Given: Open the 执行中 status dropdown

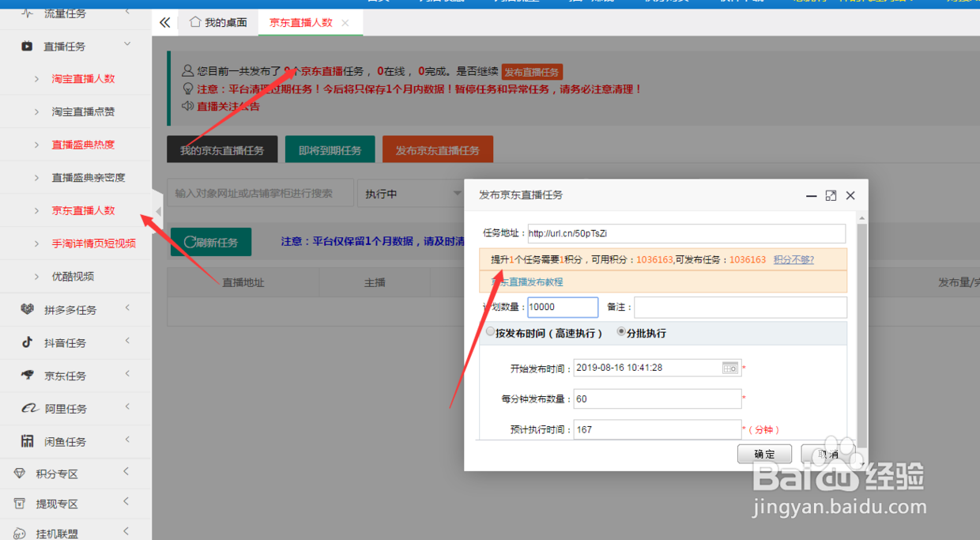Looking at the screenshot, I should pyautogui.click(x=410, y=193).
